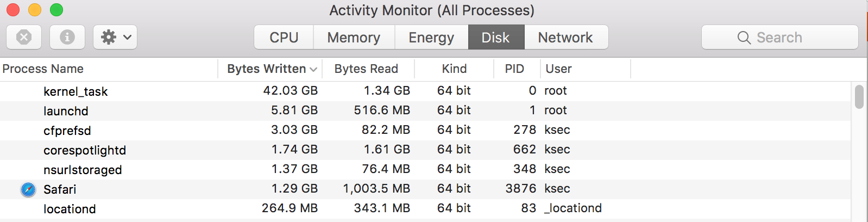This screenshot has width=868, height=222.
Task: Open the process info inspector icon
Action: 67,37
